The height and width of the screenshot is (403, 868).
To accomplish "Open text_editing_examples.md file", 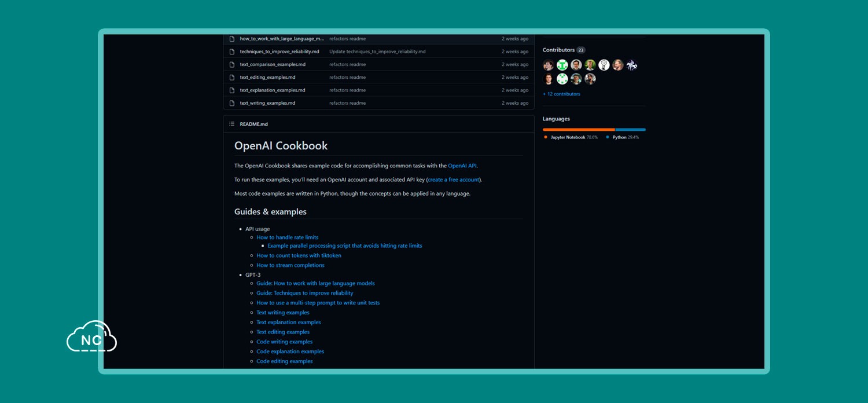I will click(x=267, y=77).
